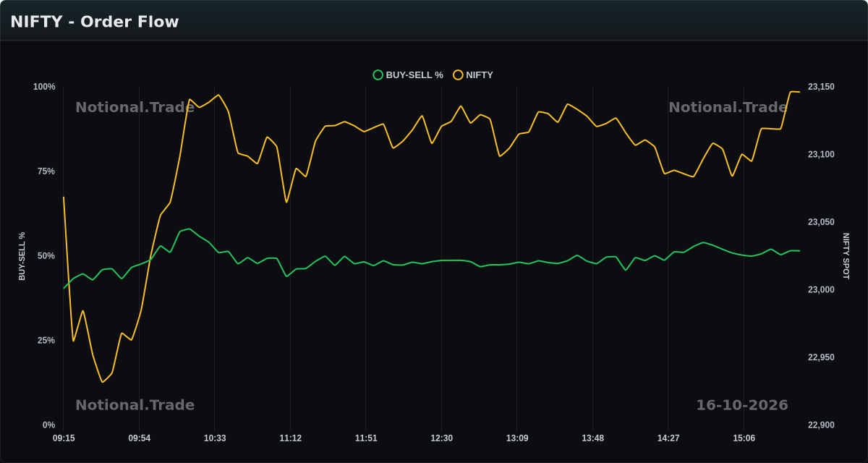Click the green BUY-SELL line's highest peak

tap(189, 229)
